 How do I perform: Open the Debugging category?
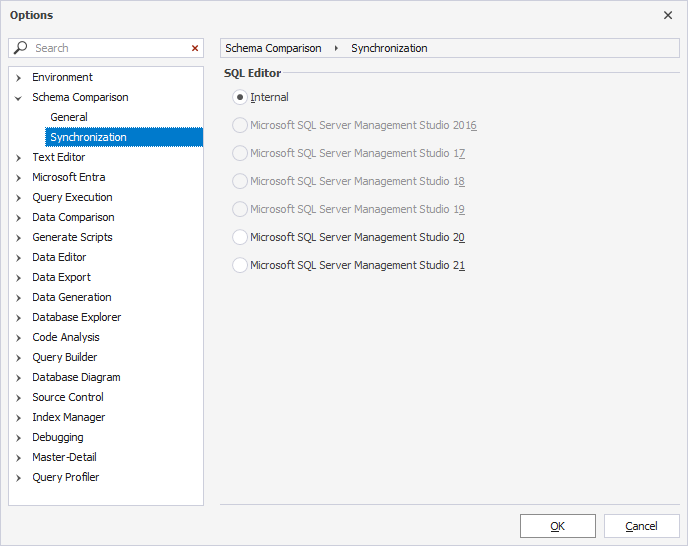pos(58,437)
